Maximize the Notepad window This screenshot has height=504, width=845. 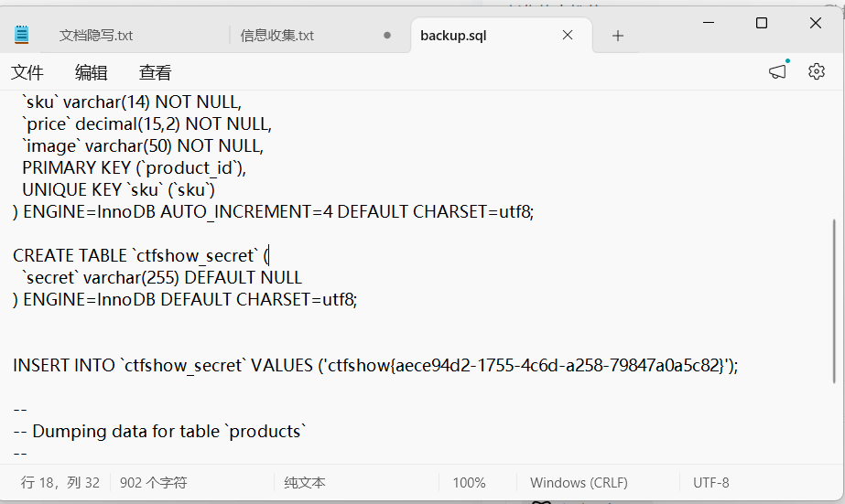[762, 23]
